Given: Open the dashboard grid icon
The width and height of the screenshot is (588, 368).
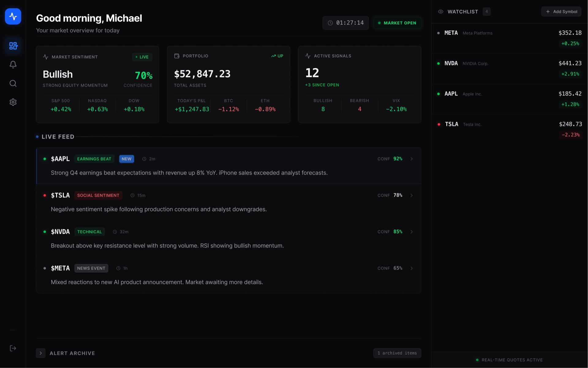Looking at the screenshot, I should [13, 46].
